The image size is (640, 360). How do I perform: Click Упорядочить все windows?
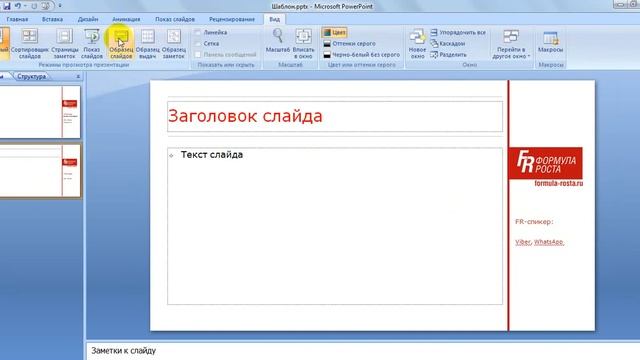click(458, 32)
